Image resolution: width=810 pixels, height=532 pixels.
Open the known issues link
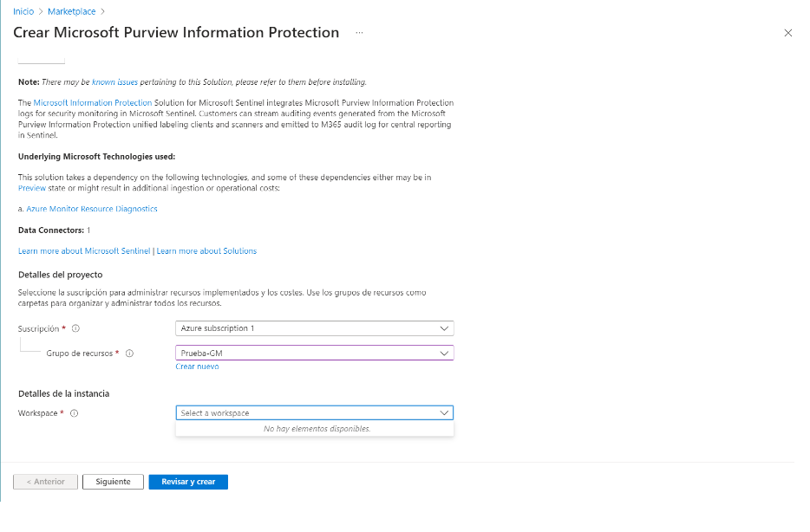(x=114, y=82)
